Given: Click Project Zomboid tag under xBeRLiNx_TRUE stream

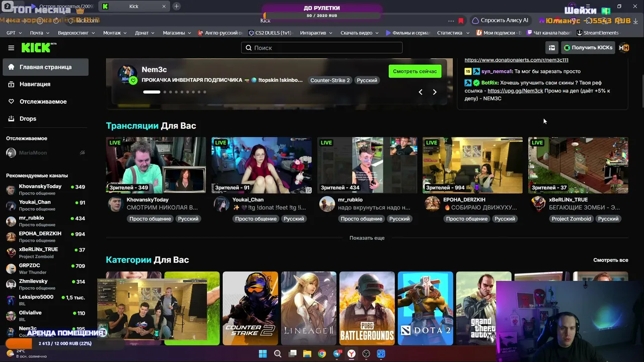Looking at the screenshot, I should (x=571, y=219).
